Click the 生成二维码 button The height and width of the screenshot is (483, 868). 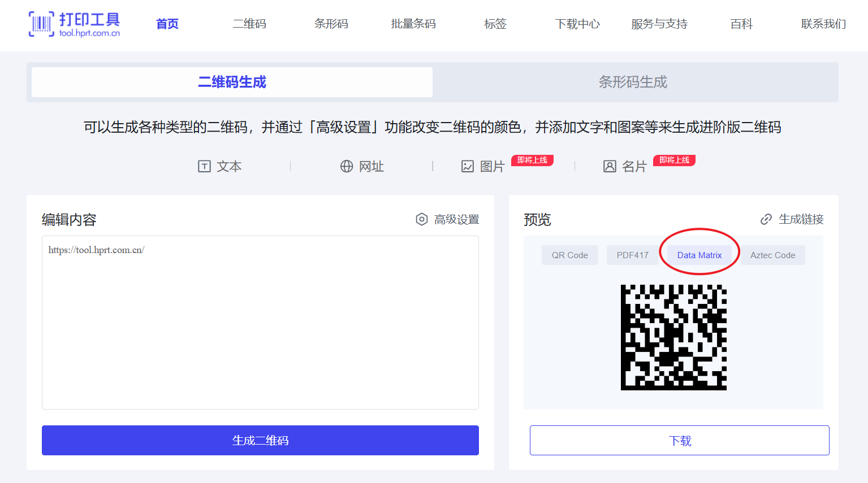(x=260, y=440)
